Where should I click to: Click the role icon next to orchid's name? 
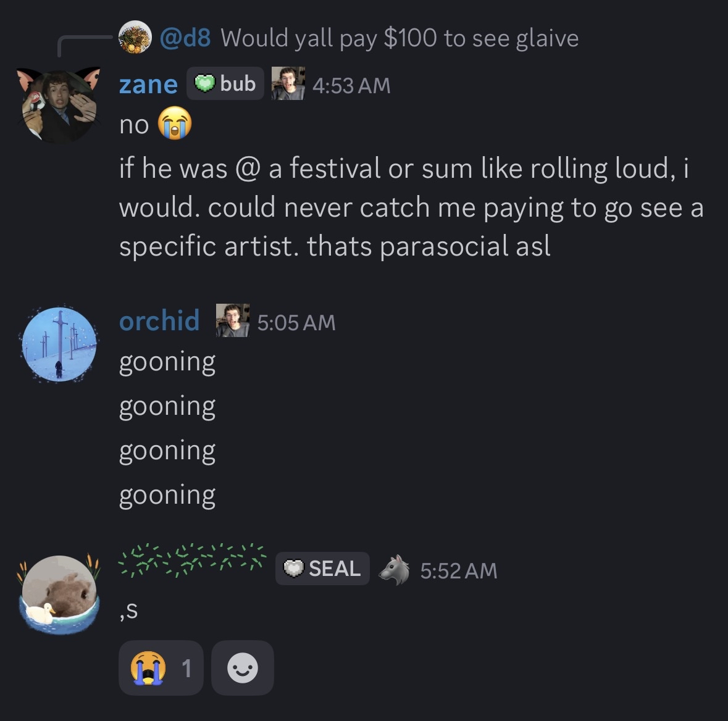point(233,320)
